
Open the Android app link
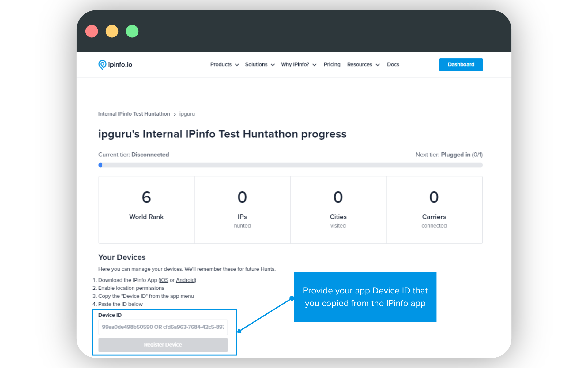(x=186, y=280)
